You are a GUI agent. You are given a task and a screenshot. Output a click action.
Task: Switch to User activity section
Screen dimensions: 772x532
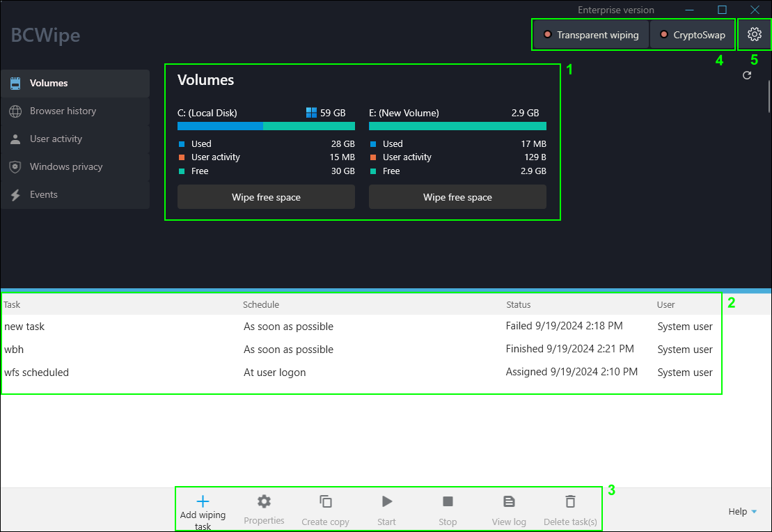pyautogui.click(x=75, y=139)
